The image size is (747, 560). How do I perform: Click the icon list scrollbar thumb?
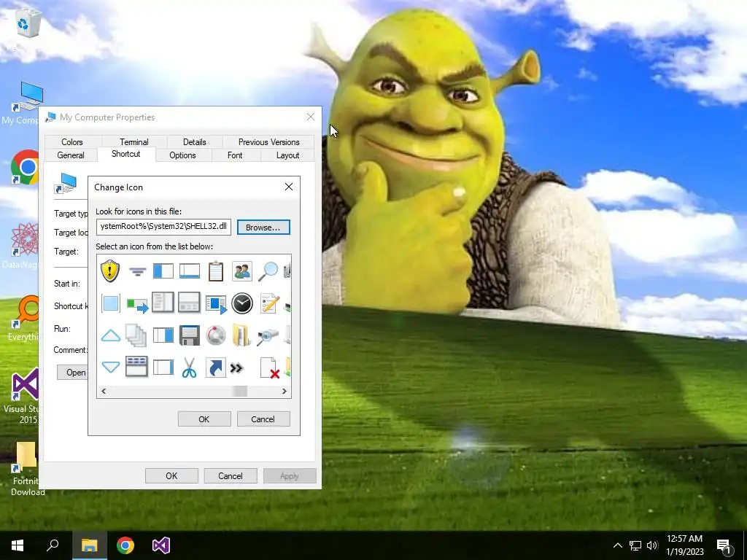[x=239, y=391]
